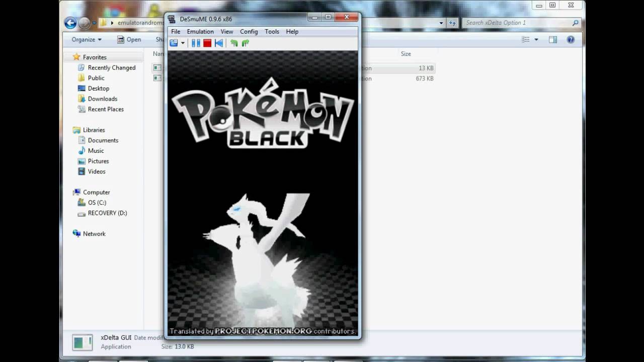Tap the bottom DS touch screen
The height and width of the screenshot is (362, 644).
coord(262,264)
